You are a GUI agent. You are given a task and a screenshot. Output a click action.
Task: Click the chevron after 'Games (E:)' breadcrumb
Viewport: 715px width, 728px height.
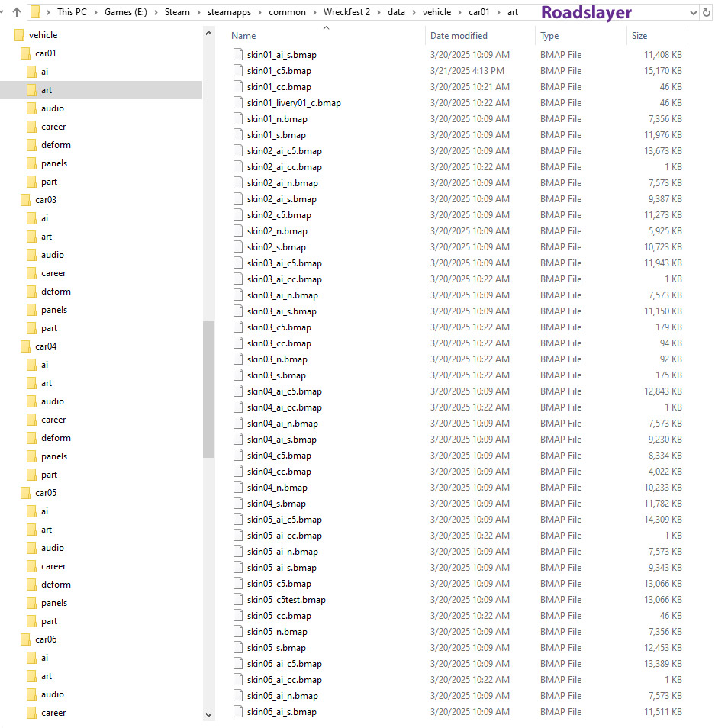pyautogui.click(x=156, y=12)
